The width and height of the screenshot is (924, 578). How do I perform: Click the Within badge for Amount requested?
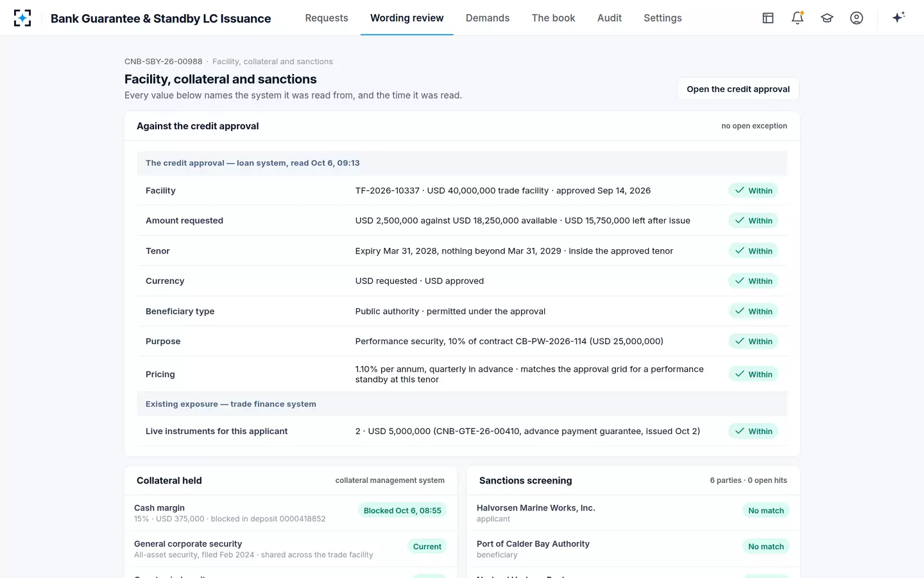tap(753, 221)
